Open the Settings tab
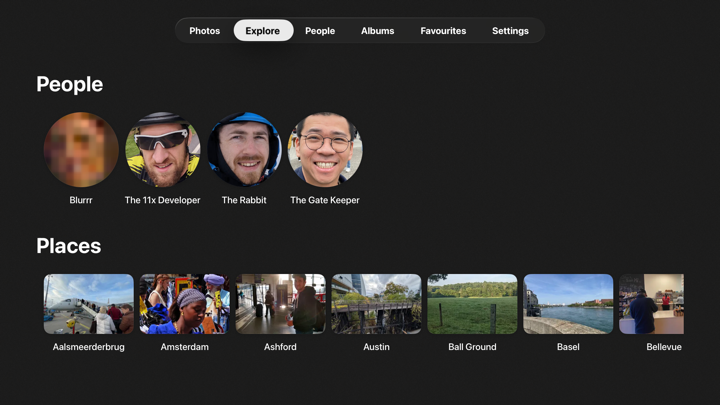Image resolution: width=720 pixels, height=405 pixels. tap(510, 31)
